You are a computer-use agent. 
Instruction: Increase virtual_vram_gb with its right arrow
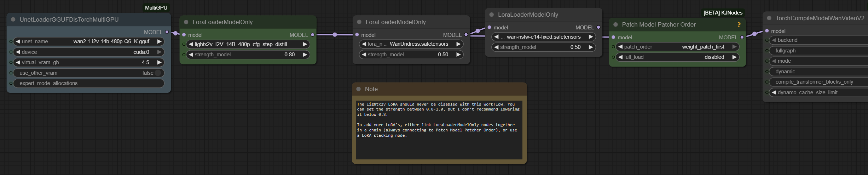coord(159,62)
